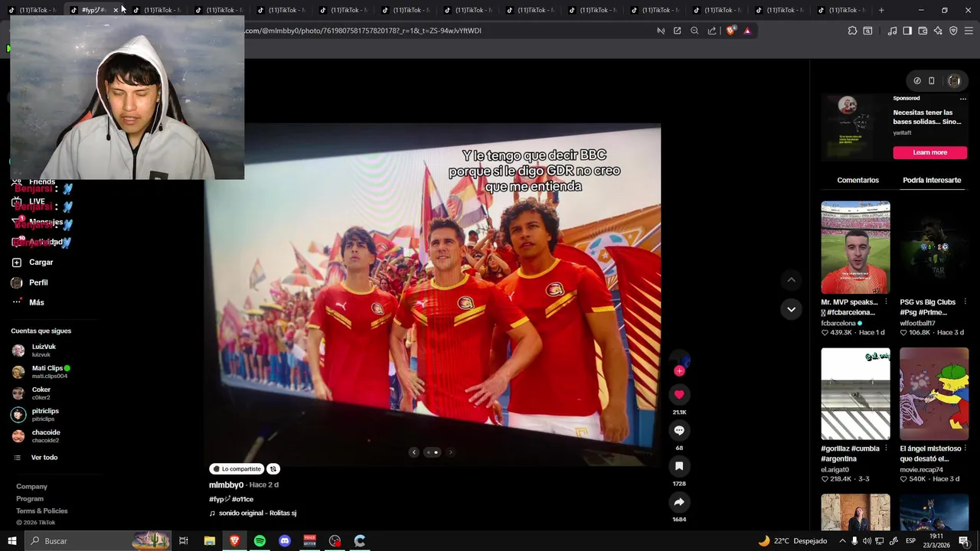Open the Company footer link

click(x=31, y=487)
